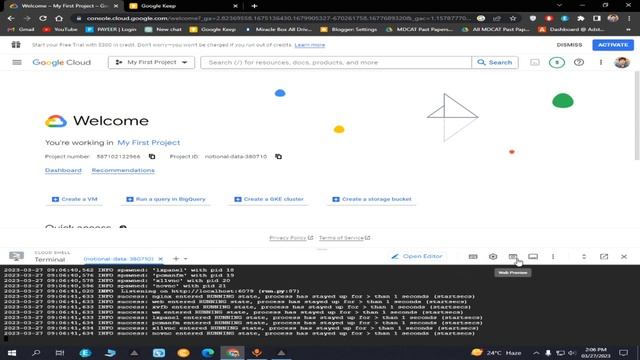Screen dimensions: 640x360
Task: Minimize or restore the Cloud Shell panel
Action: pyautogui.click(x=584, y=256)
